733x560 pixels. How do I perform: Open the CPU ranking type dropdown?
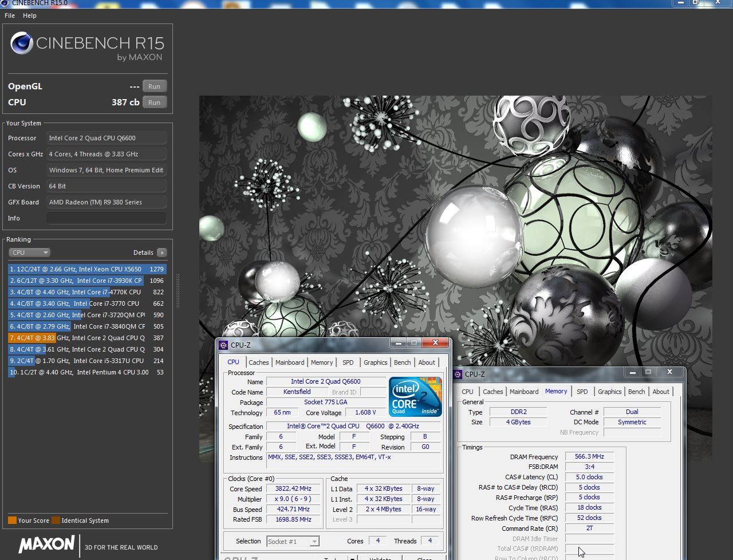(x=29, y=253)
